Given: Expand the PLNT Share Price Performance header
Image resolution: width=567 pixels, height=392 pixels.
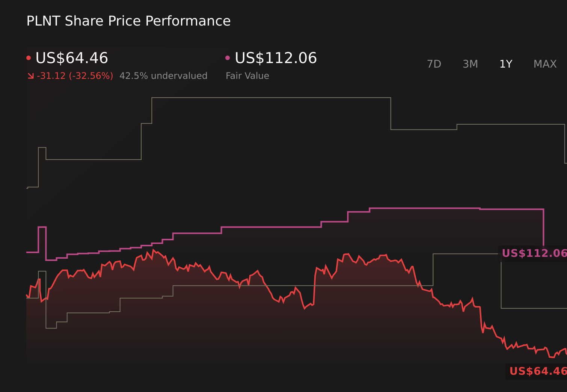Looking at the screenshot, I should tap(128, 21).
